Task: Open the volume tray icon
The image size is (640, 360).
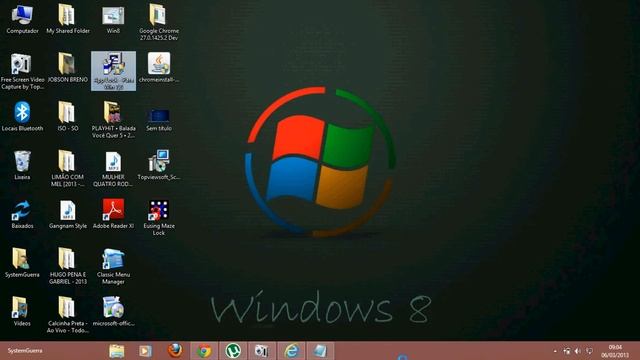Action: click(x=578, y=351)
